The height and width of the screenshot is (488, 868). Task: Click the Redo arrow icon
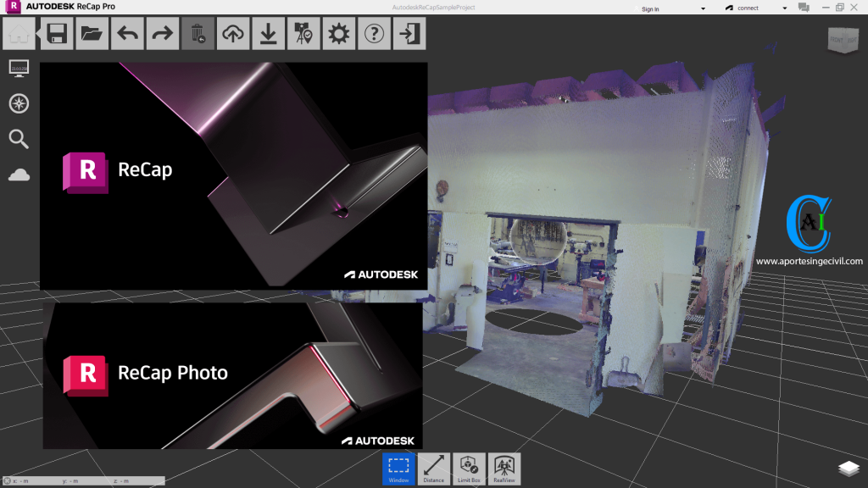[162, 34]
